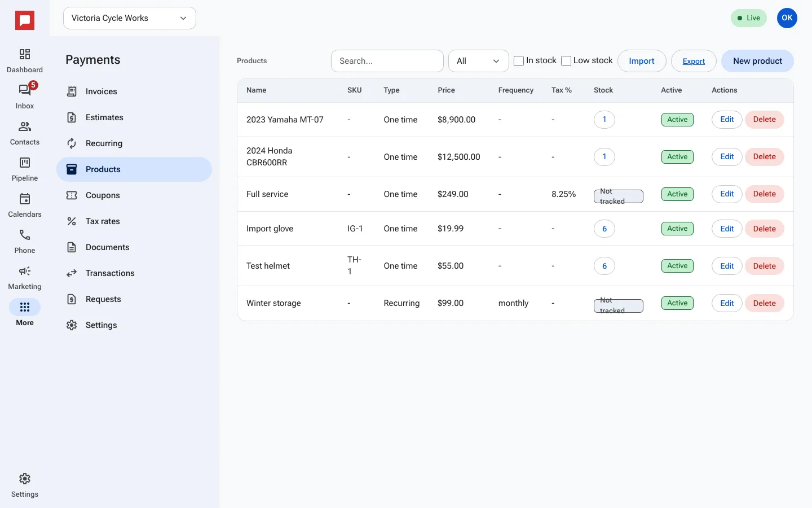Go to Coupons menu item

click(134, 195)
